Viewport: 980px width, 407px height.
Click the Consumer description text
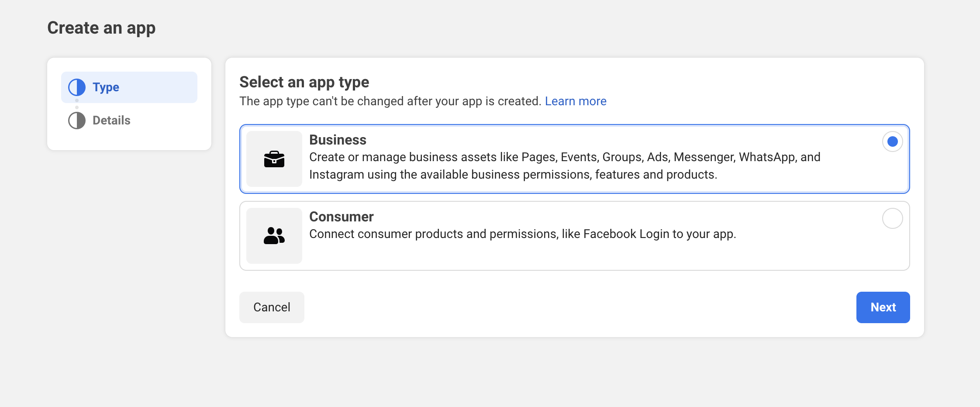[522, 234]
